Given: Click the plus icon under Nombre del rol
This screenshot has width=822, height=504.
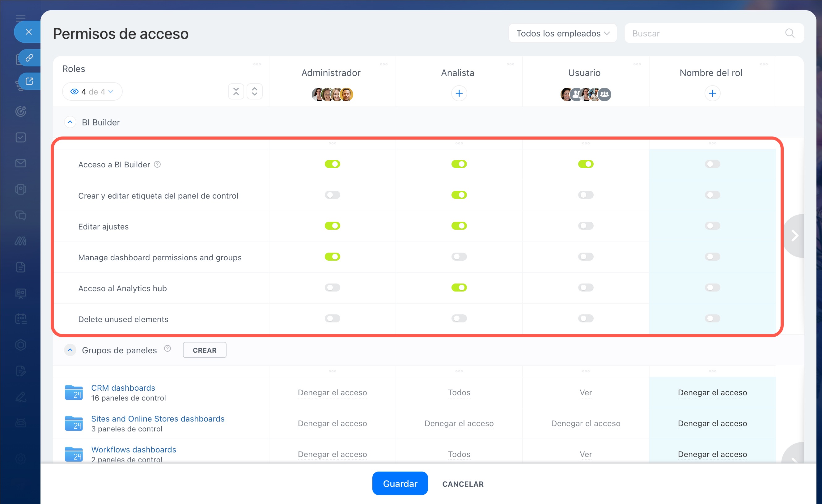Looking at the screenshot, I should tap(712, 93).
